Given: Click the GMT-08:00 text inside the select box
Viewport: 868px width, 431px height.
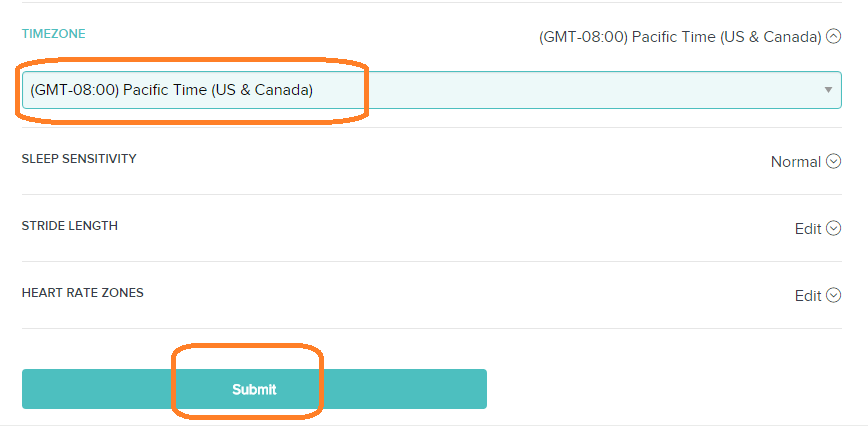Looking at the screenshot, I should (x=73, y=90).
